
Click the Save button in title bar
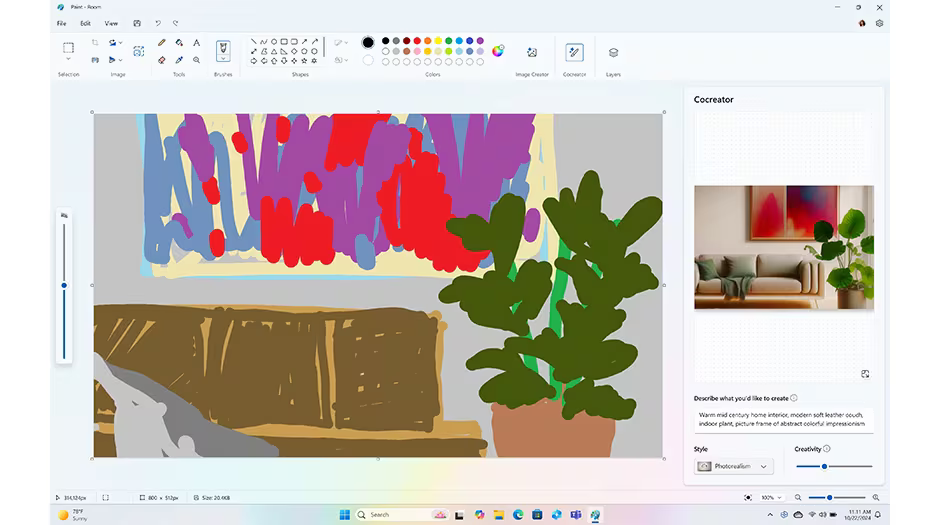137,23
